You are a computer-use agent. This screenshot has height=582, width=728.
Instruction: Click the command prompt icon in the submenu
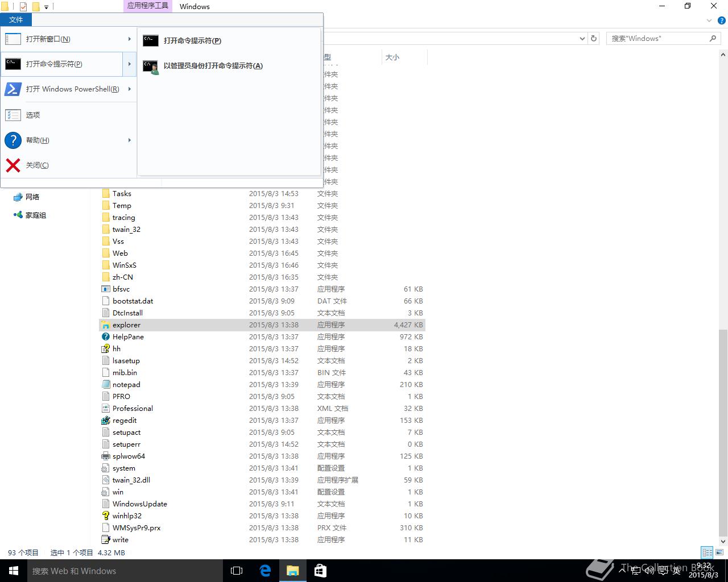coord(151,40)
